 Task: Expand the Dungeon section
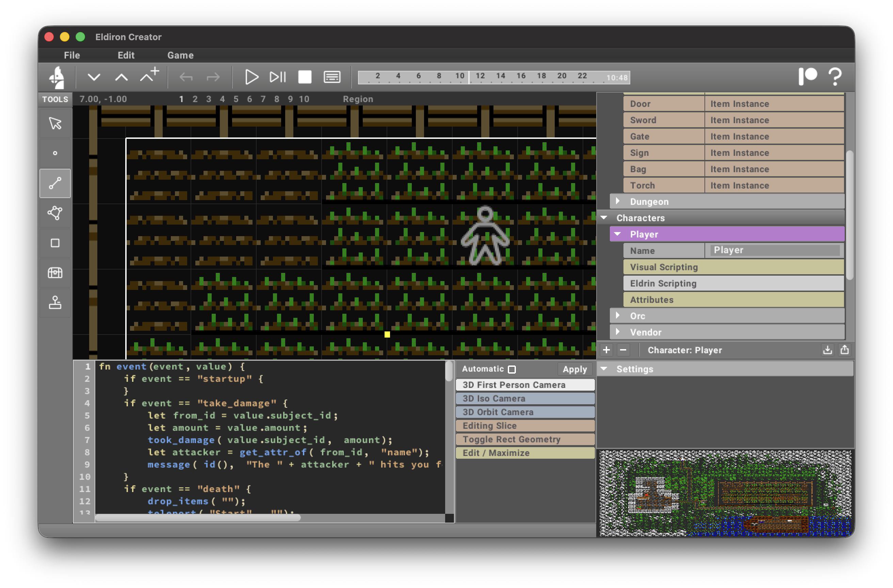pyautogui.click(x=618, y=201)
